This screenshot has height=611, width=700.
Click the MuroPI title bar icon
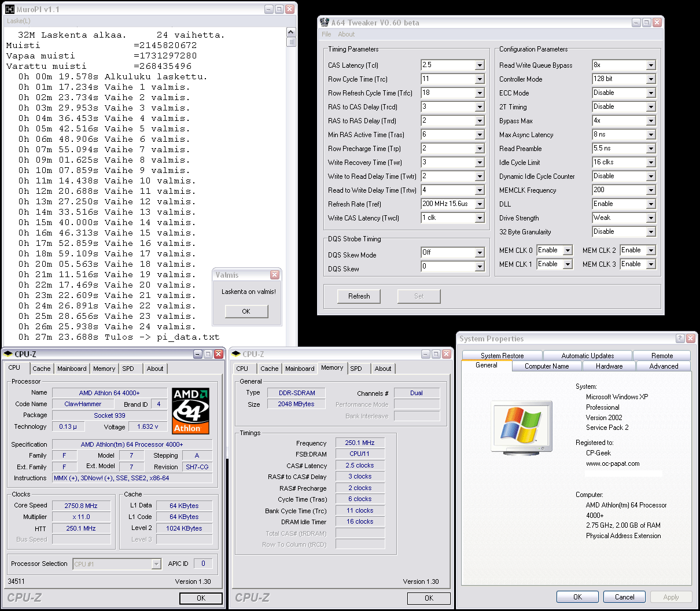tap(10, 9)
